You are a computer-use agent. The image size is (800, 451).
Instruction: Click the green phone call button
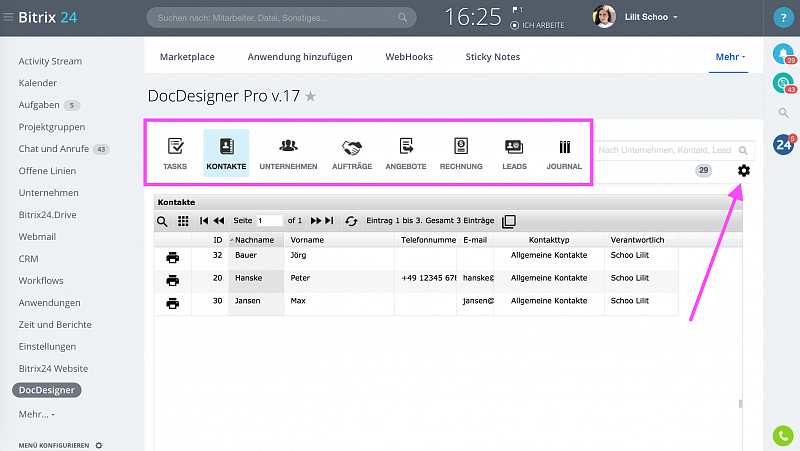[783, 436]
